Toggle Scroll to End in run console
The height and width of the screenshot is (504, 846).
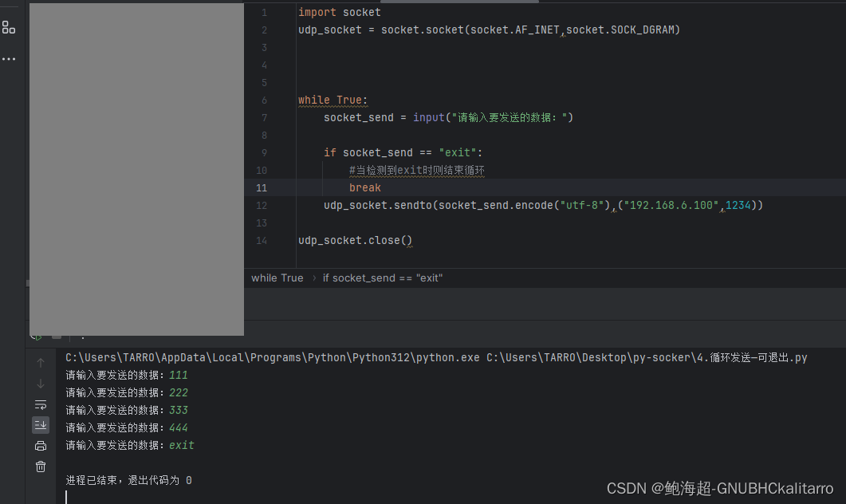click(41, 425)
